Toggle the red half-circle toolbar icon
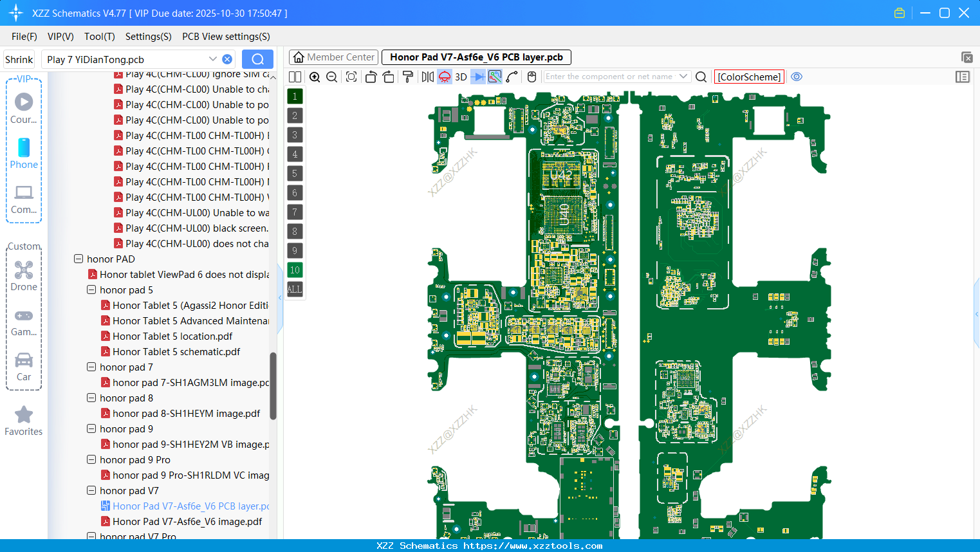 tap(445, 77)
